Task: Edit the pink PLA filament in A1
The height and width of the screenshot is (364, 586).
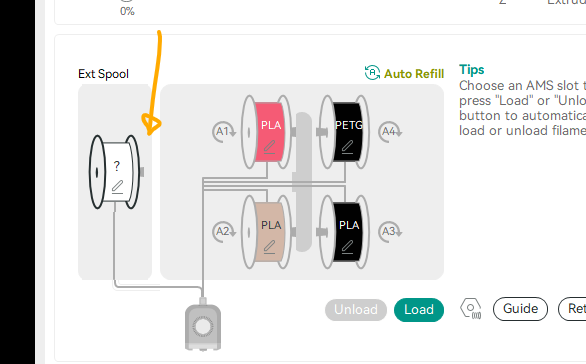Action: click(x=269, y=147)
